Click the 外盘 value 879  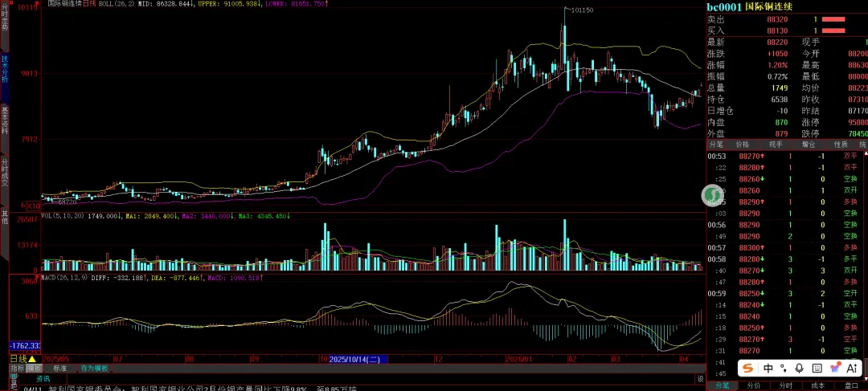click(782, 133)
